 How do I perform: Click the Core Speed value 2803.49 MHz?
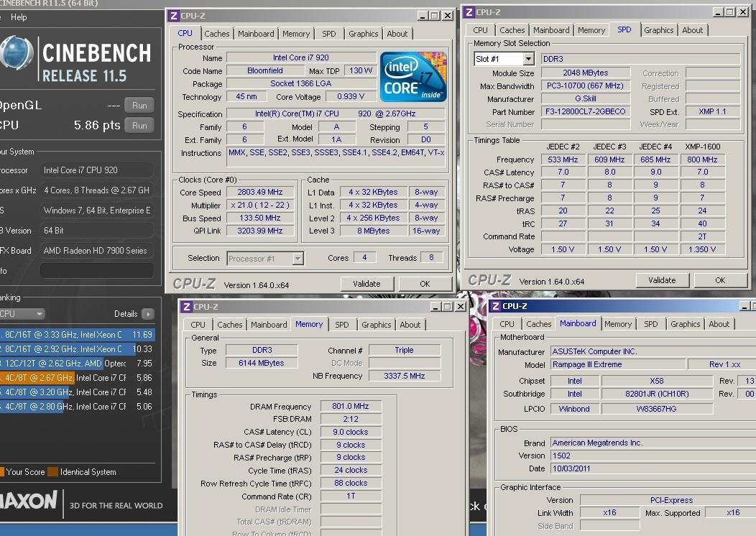pyautogui.click(x=260, y=192)
